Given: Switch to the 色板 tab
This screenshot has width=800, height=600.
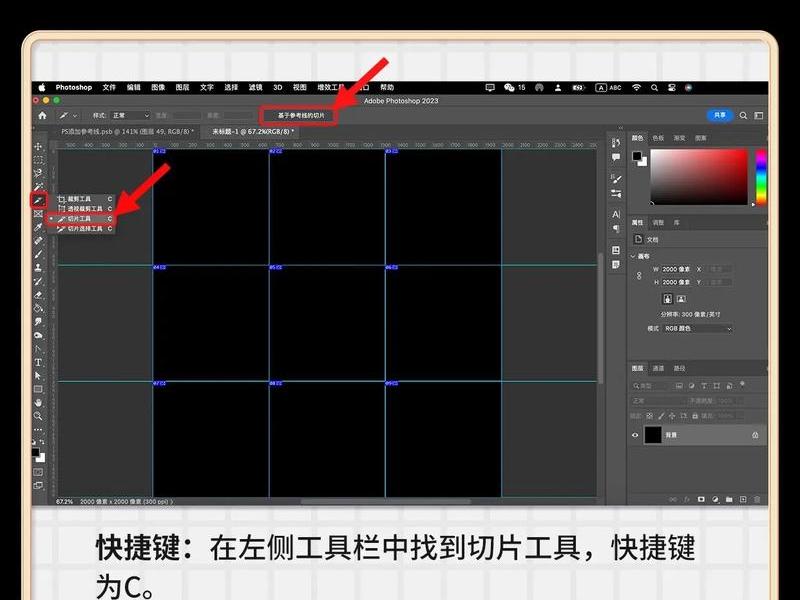Looking at the screenshot, I should pos(658,138).
